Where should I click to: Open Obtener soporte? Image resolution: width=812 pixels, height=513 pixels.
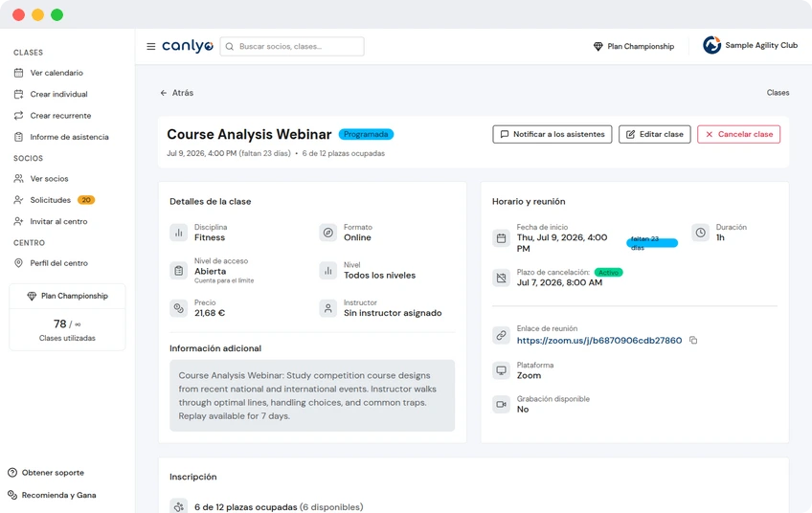pyautogui.click(x=53, y=473)
